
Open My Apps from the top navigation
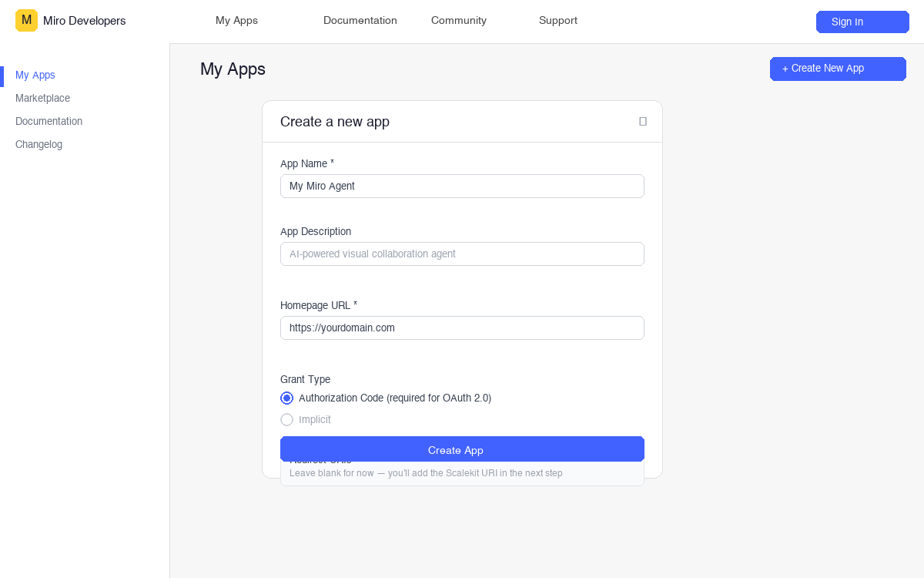coord(236,21)
